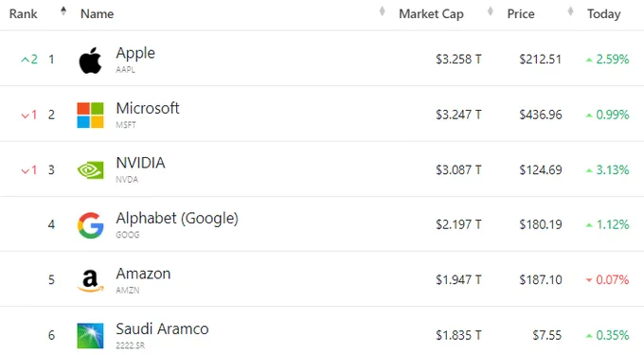Screen dimensions: 644x355
Task: Click the Saudi Aramco logo
Action: click(90, 336)
